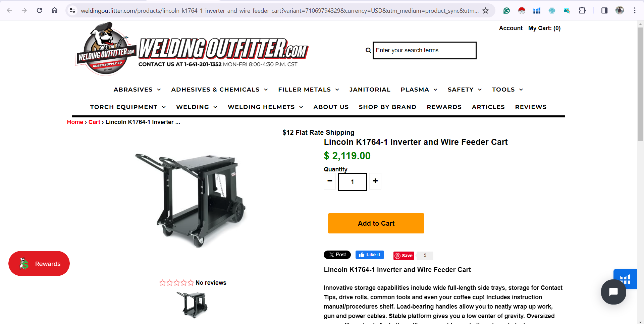Click the Pinterest Save button
Image resolution: width=644 pixels, height=324 pixels.
(404, 256)
